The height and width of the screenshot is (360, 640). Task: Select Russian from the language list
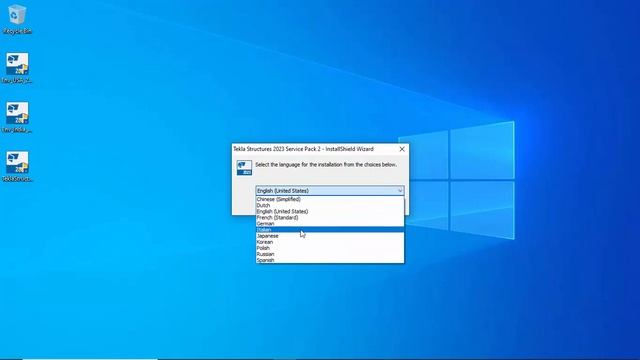tap(330, 254)
